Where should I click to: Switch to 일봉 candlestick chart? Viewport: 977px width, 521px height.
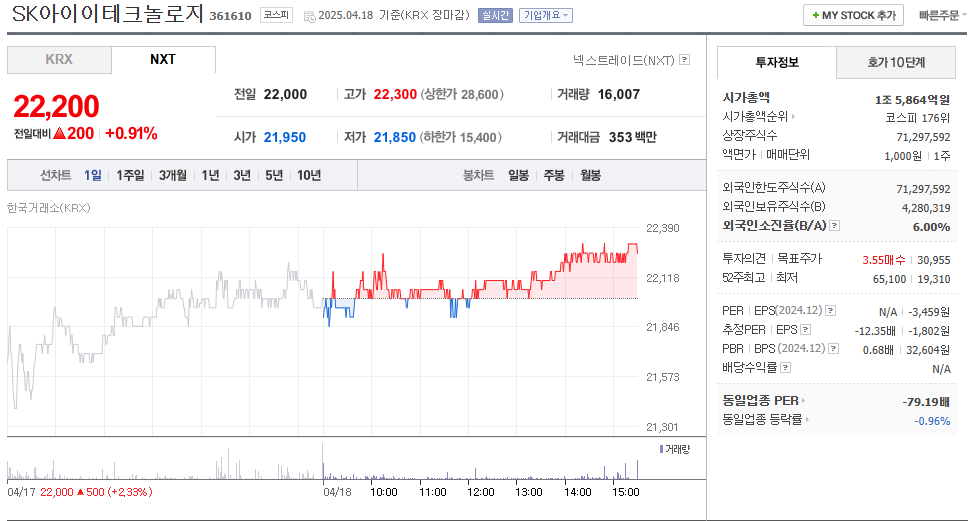[x=518, y=176]
